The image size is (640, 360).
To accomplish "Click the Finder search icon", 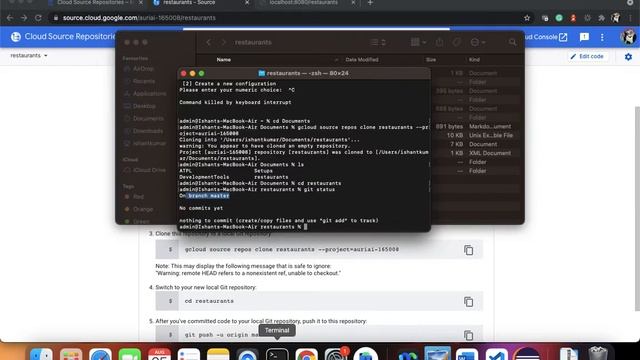I will tap(512, 42).
